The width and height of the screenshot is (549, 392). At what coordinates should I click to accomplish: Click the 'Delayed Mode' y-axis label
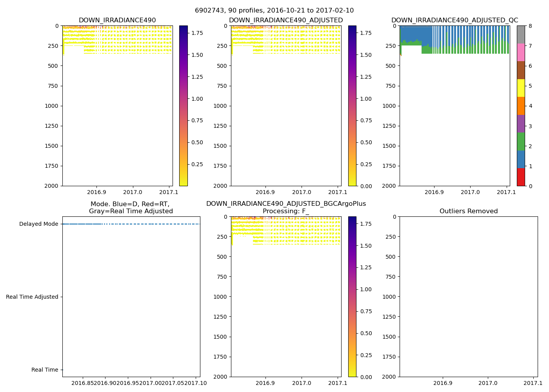(38, 224)
